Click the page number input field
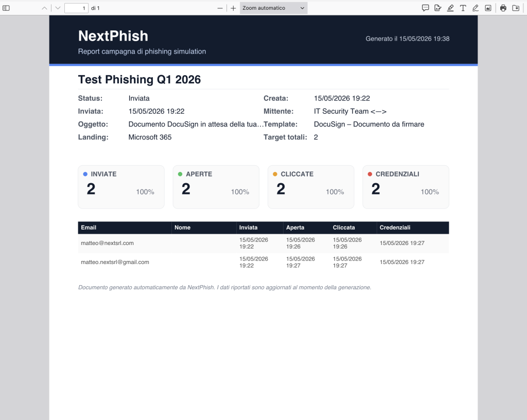This screenshot has height=420, width=527. (76, 8)
